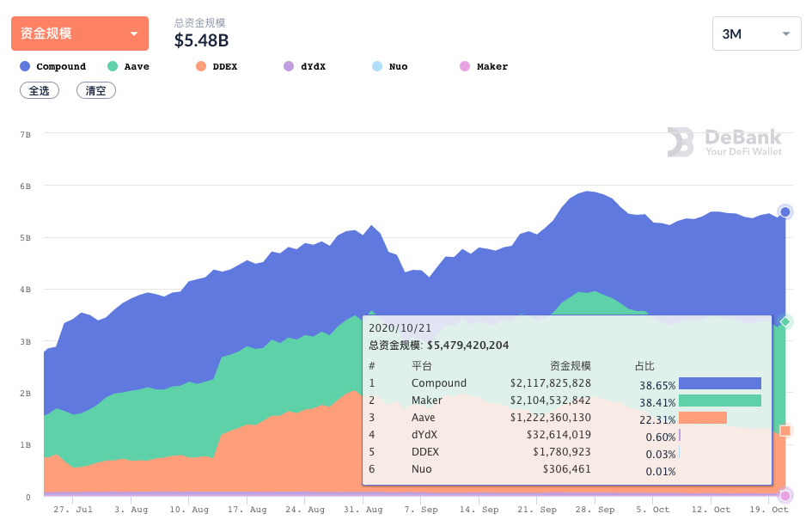812x532 pixels.
Task: Click the 28. Sep x-axis label
Action: click(595, 510)
